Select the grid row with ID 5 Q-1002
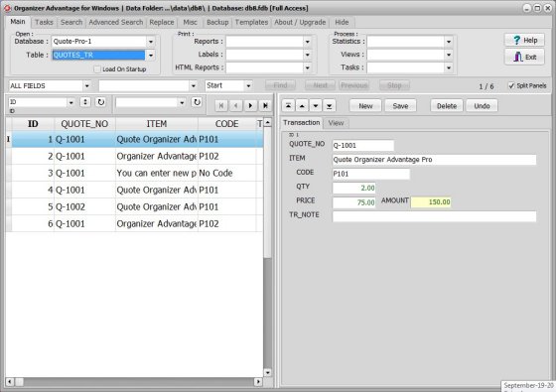The image size is (556, 392). [x=134, y=207]
